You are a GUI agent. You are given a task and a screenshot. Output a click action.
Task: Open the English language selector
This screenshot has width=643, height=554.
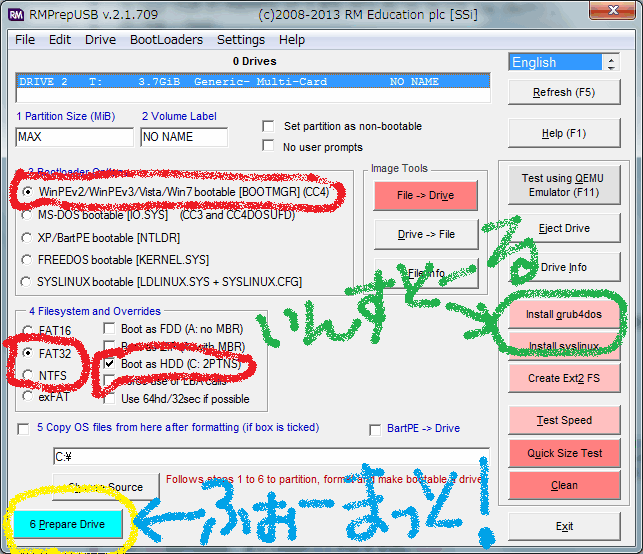click(x=556, y=62)
